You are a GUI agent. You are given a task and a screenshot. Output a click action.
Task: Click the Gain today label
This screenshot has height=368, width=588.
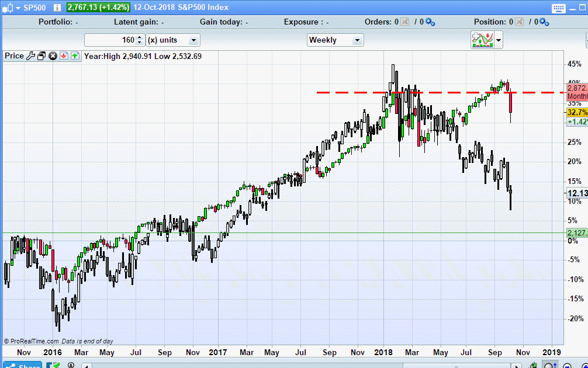pos(221,22)
